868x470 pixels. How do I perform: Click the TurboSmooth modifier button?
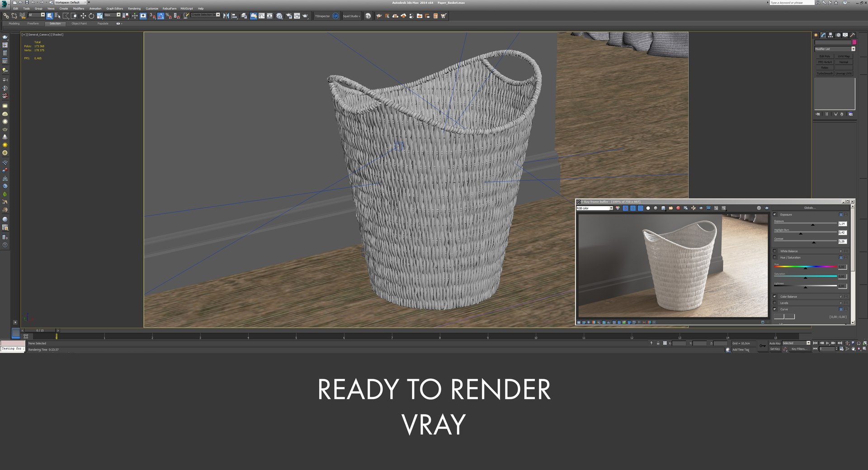pos(825,73)
